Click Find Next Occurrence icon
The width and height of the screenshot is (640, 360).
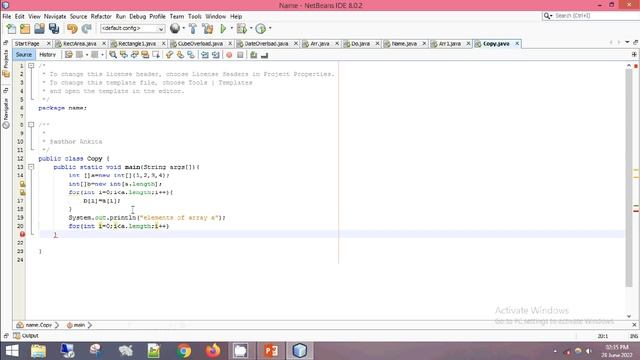[x=134, y=55]
